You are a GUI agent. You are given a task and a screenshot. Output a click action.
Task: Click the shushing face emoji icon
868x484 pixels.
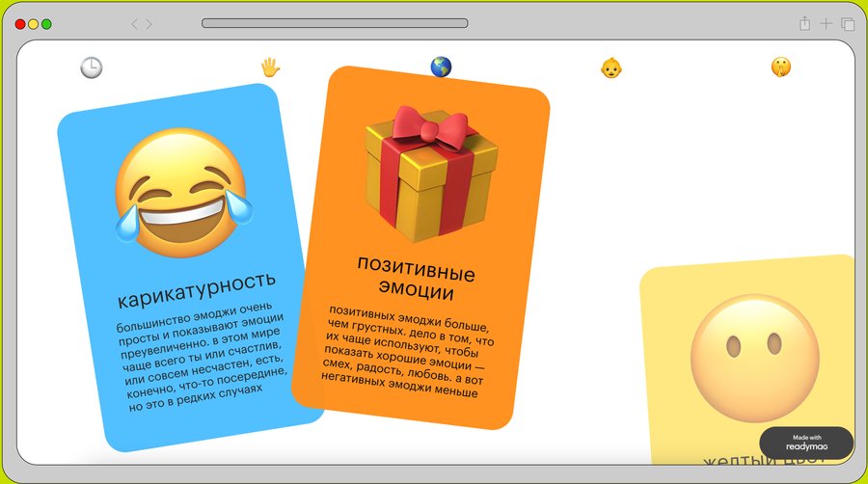[x=780, y=67]
